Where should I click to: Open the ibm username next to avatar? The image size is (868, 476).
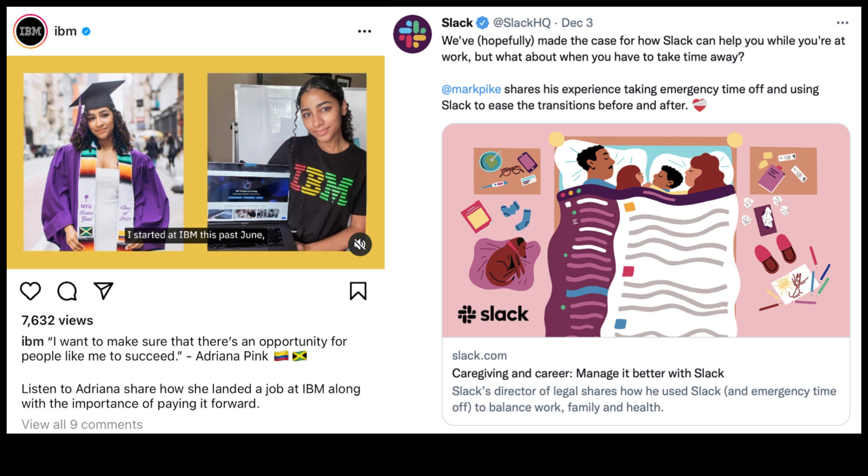[65, 31]
